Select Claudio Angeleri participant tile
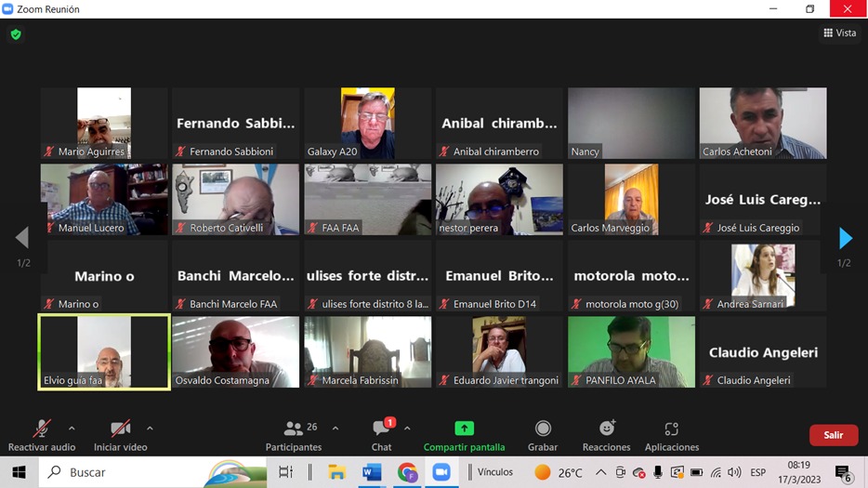 [x=763, y=352]
